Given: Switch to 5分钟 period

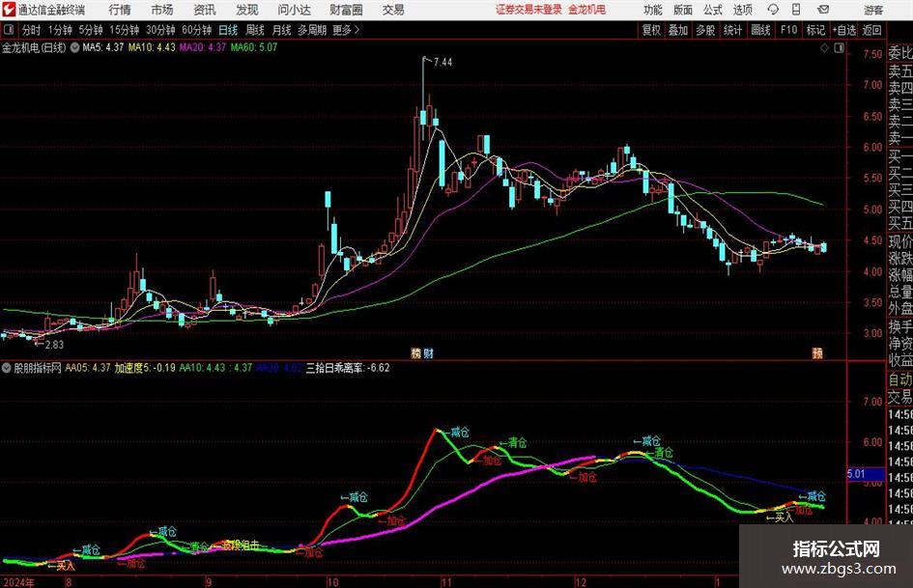Looking at the screenshot, I should click(x=90, y=30).
